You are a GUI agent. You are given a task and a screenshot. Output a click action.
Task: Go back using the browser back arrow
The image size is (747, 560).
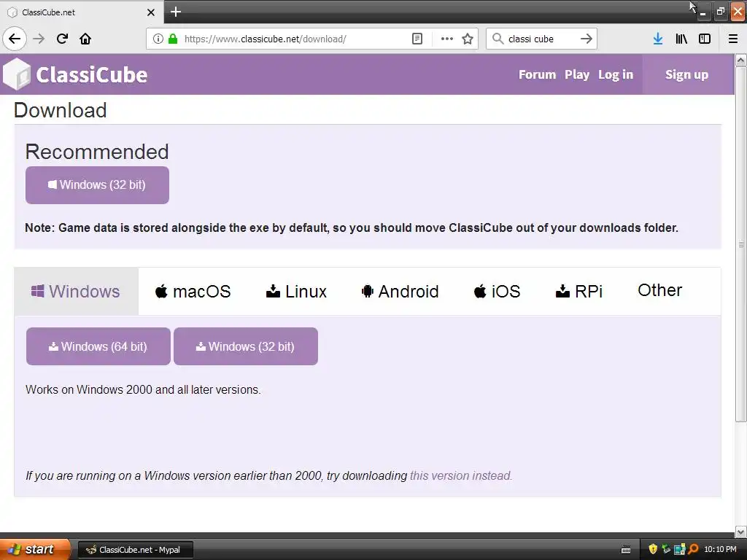tap(15, 39)
